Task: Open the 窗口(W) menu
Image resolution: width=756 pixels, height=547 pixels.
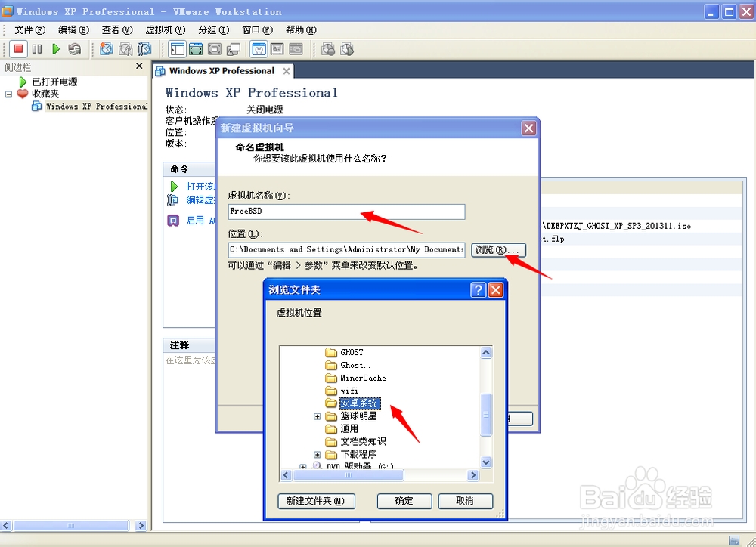Action: point(258,30)
